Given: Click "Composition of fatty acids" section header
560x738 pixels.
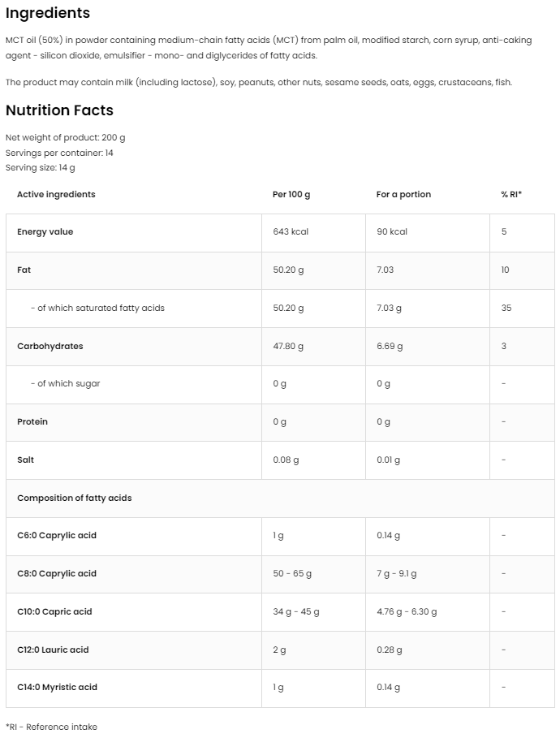Looking at the screenshot, I should coord(74,498).
